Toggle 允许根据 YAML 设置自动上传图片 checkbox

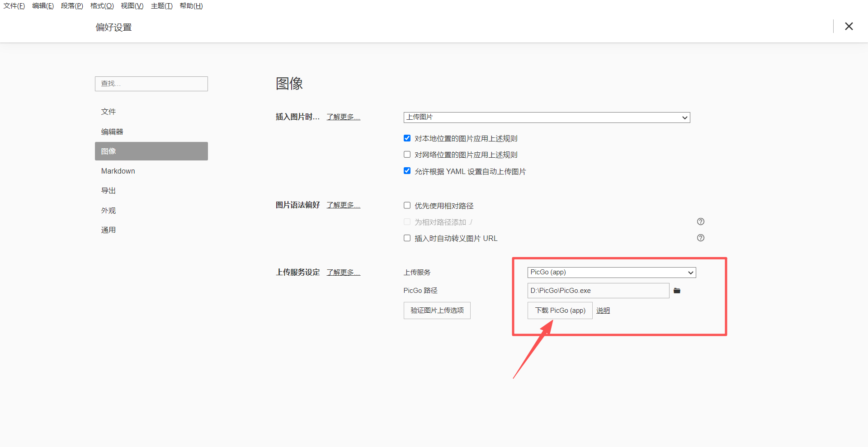coord(407,171)
